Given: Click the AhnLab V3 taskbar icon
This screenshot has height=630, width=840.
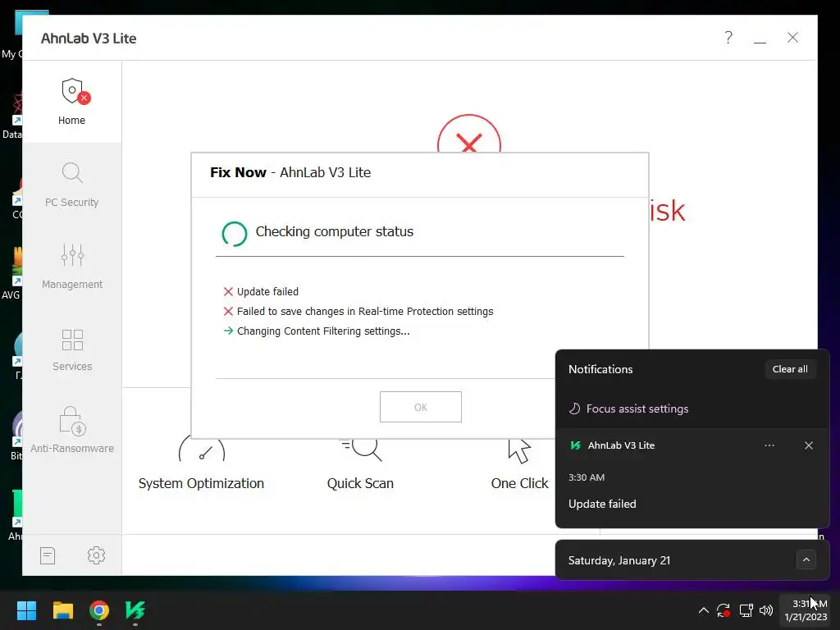Looking at the screenshot, I should tap(135, 610).
